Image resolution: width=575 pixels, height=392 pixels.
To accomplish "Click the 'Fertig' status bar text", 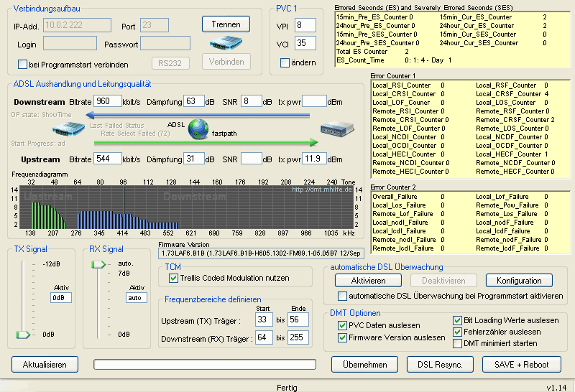I will tap(287, 388).
